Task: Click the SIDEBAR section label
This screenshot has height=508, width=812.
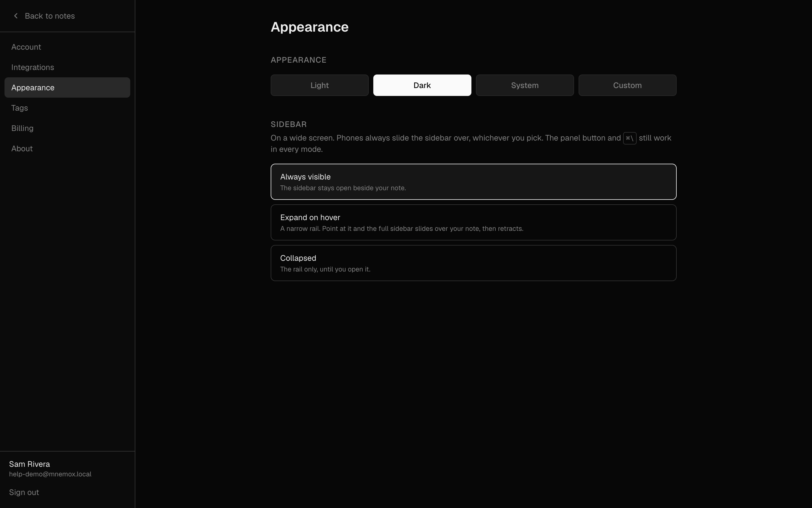Action: coord(288,124)
